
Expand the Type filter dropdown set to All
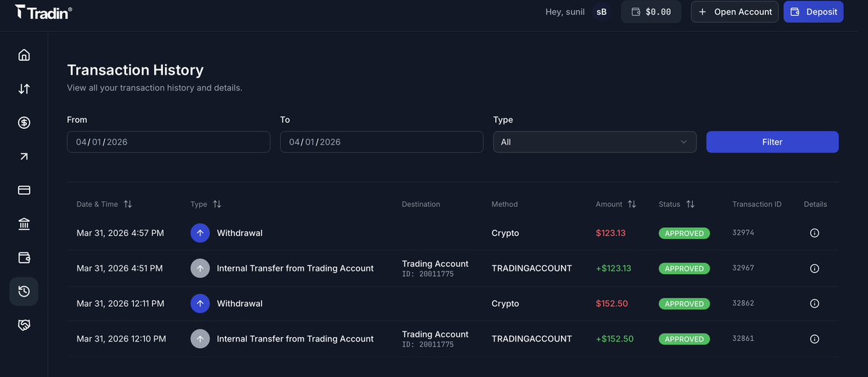point(594,142)
